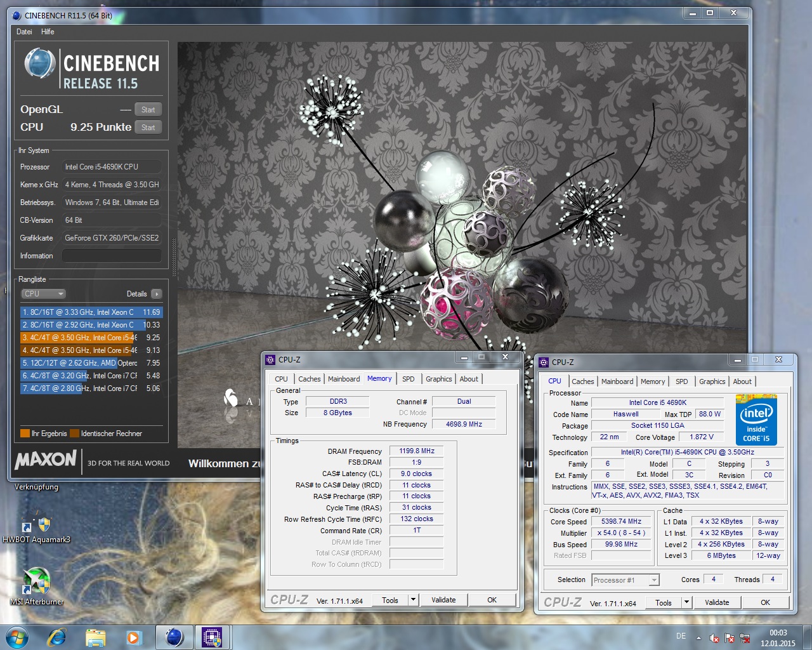Select ranking row 4C/8T @ 2.80 GHz
Viewport: 812px width, 650px height.
[91, 388]
